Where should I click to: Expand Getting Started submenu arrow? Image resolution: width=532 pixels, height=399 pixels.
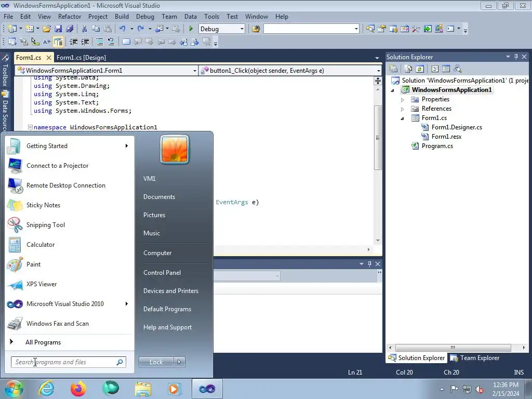pyautogui.click(x=127, y=146)
